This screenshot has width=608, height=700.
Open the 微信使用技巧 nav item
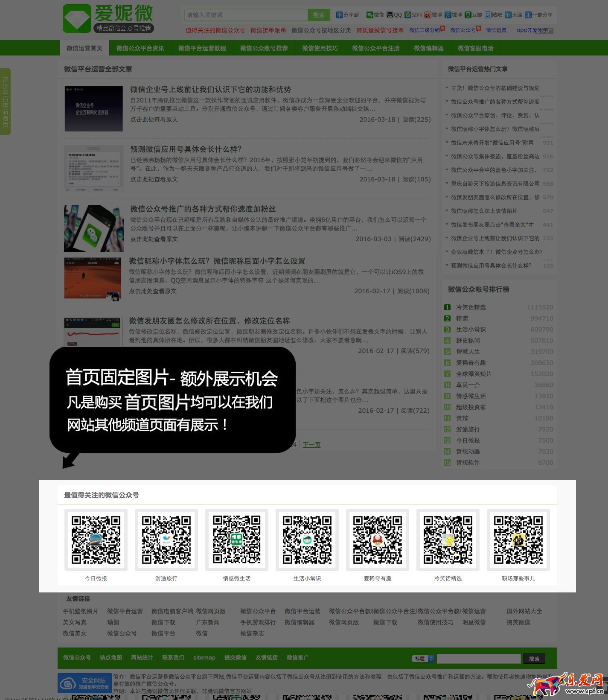click(x=320, y=48)
